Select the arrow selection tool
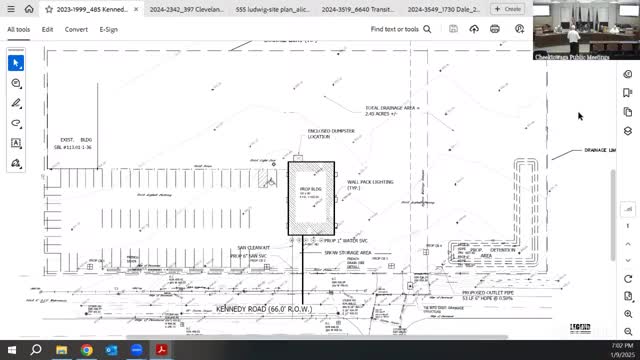640x360 pixels. [x=16, y=63]
